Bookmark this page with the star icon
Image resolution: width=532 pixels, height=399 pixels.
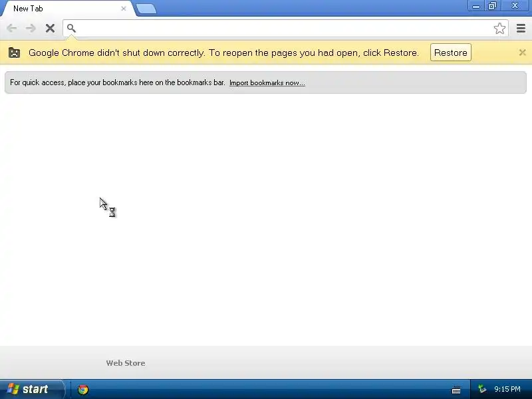[499, 28]
